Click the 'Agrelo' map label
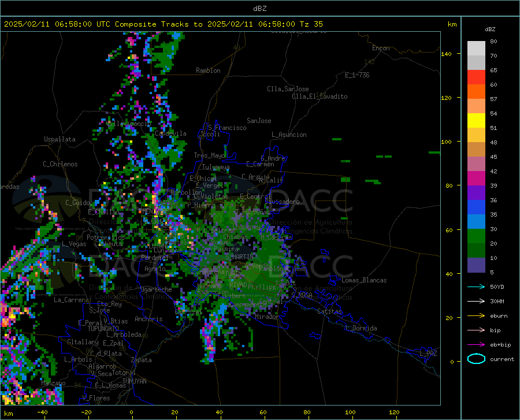520x420 pixels. (155, 269)
